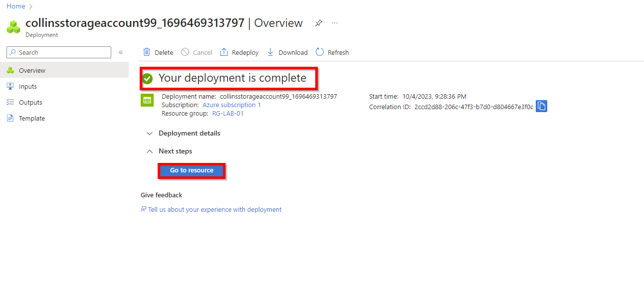
Task: Expand the Deployment details section
Action: point(184,133)
